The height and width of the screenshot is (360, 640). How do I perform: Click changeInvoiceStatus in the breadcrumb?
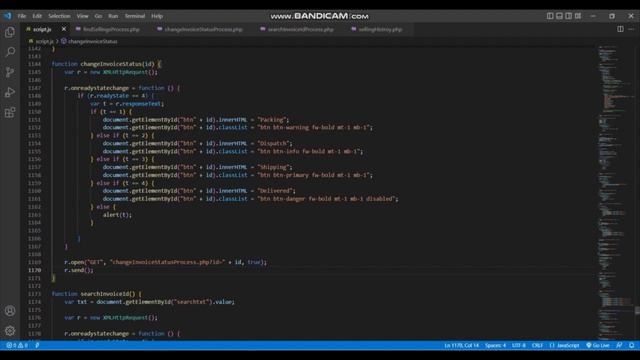[93, 41]
